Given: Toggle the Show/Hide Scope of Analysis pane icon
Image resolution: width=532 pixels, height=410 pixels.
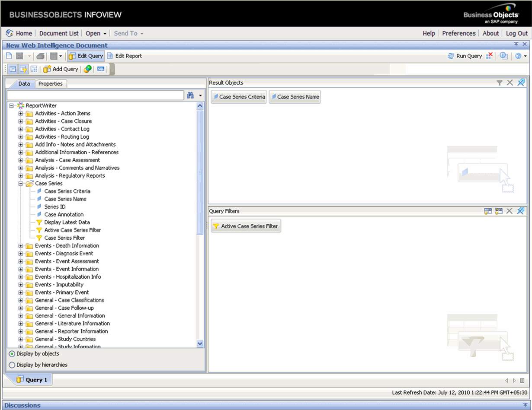Looking at the screenshot, I should point(34,69).
